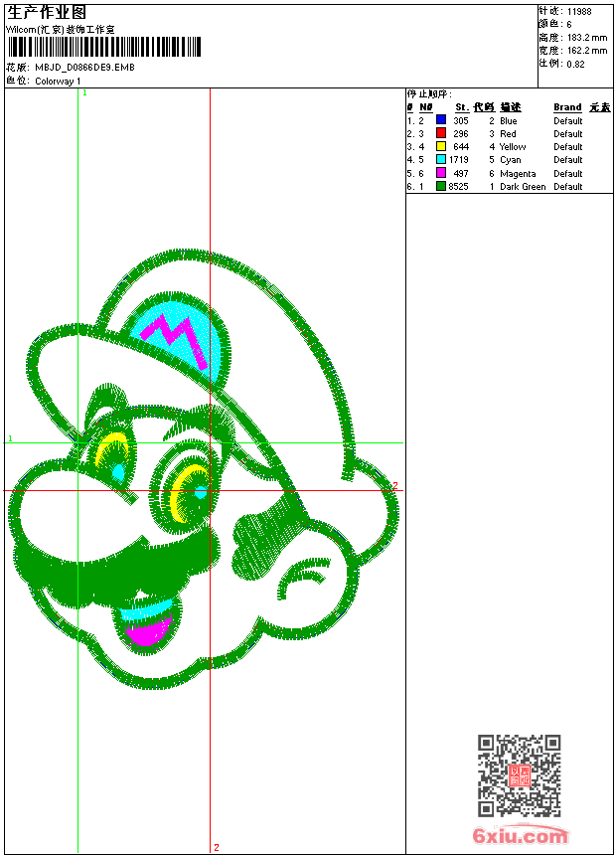Click the 'Blue' description text
The width and height of the screenshot is (616, 855).
[508, 121]
